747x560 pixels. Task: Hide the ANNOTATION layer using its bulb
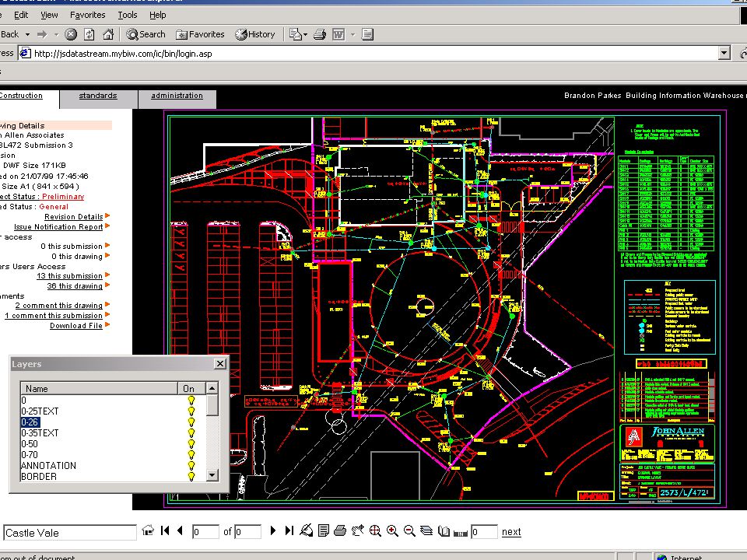click(x=191, y=466)
